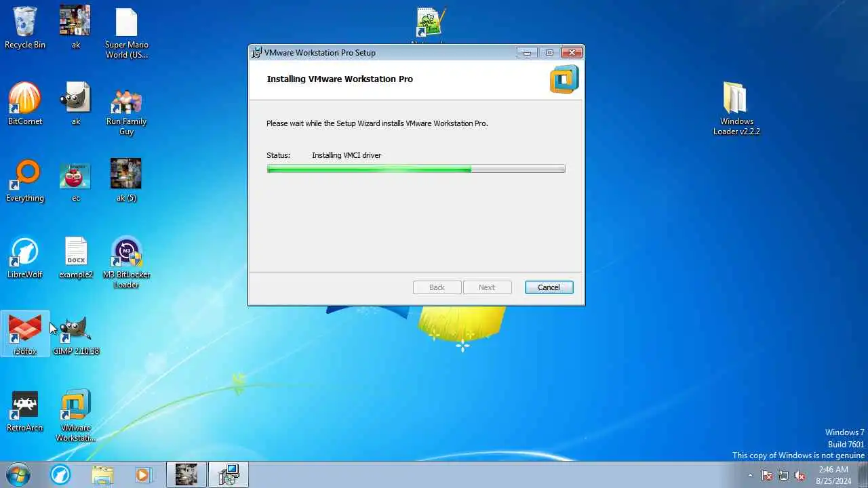This screenshot has height=488, width=868.
Task: Open the M3 BitLocker Loader shortcut
Action: (x=126, y=262)
